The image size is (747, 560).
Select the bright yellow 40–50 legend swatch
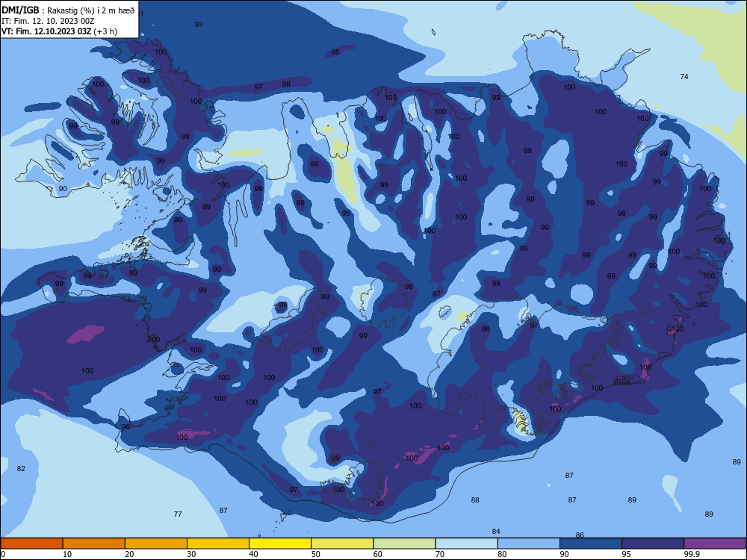[x=280, y=544]
